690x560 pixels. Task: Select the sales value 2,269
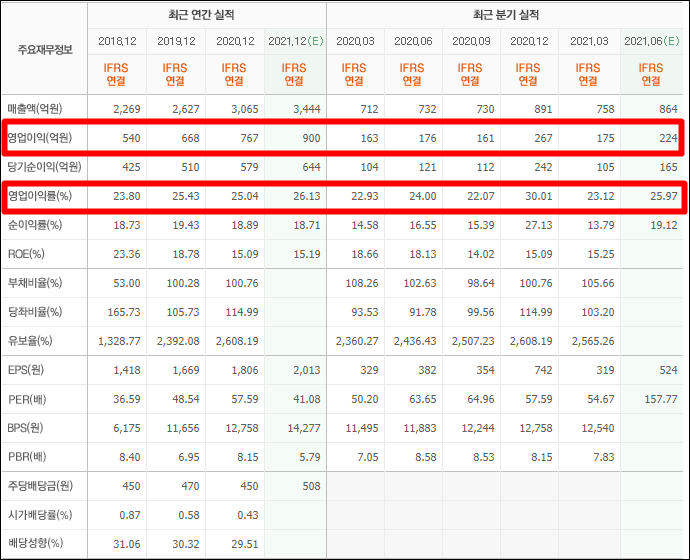[127, 109]
